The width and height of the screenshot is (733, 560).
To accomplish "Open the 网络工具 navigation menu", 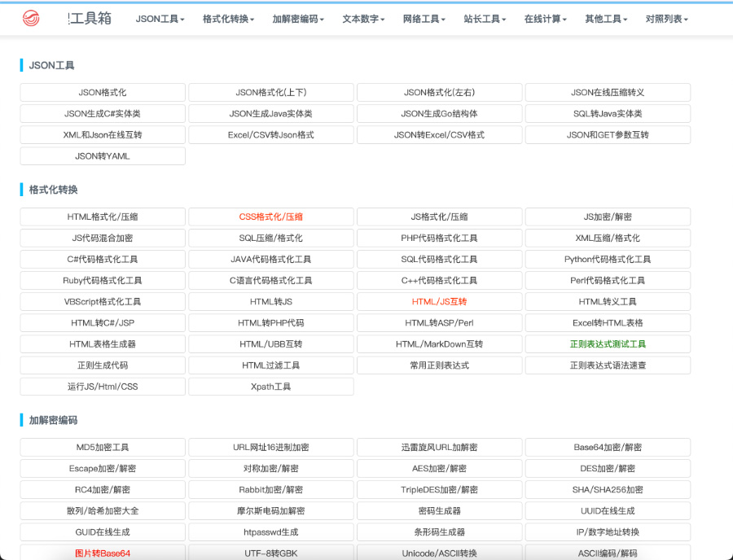I will click(424, 19).
